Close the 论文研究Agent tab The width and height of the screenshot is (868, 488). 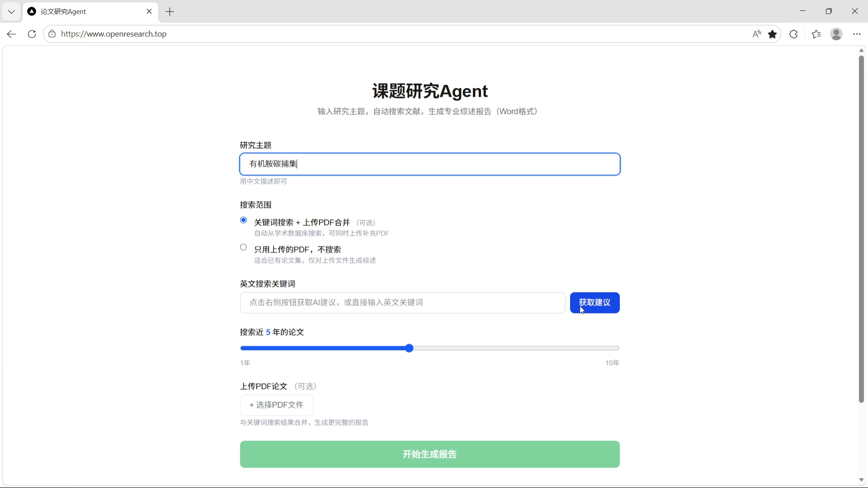[149, 12]
